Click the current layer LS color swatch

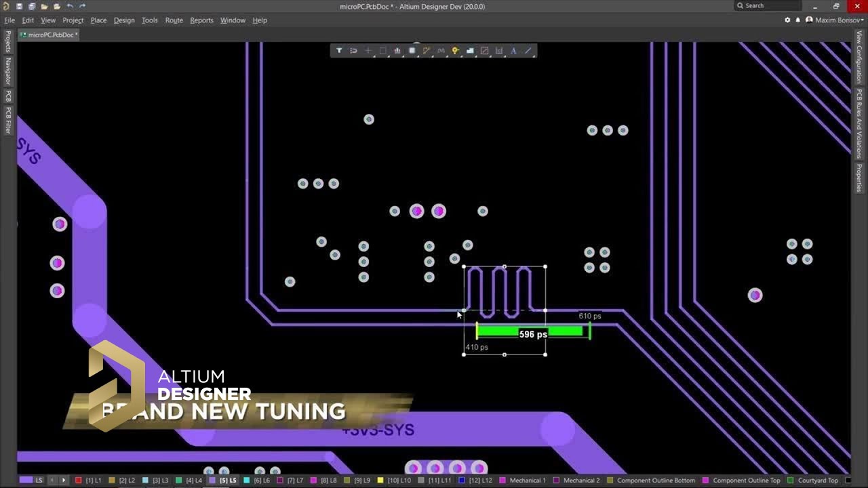pos(26,480)
